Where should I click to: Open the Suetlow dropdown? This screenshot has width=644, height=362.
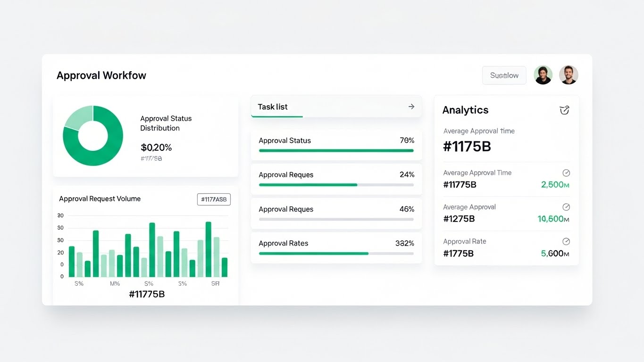[x=504, y=75]
